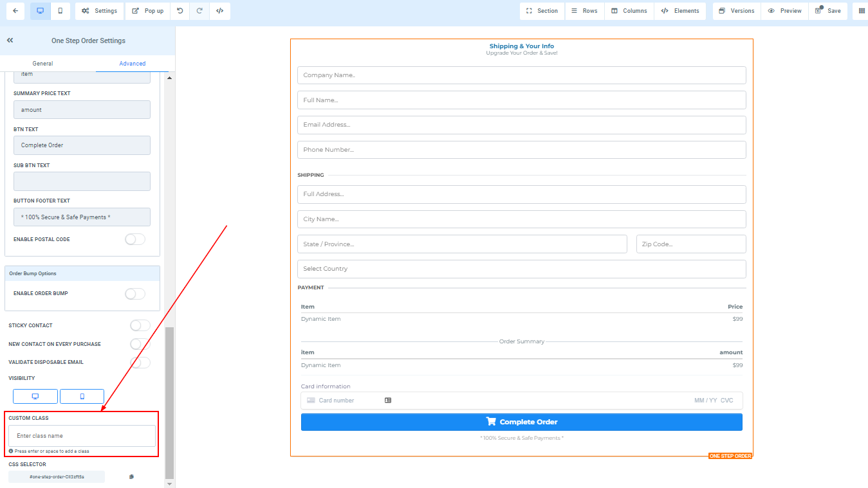Click the State / Province field
Viewport: 868px width, 488px height.
(462, 244)
